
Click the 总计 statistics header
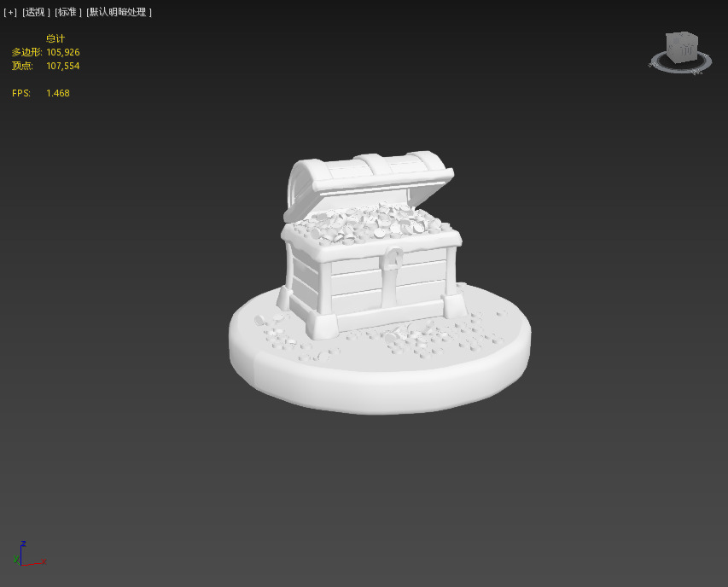pyautogui.click(x=55, y=38)
